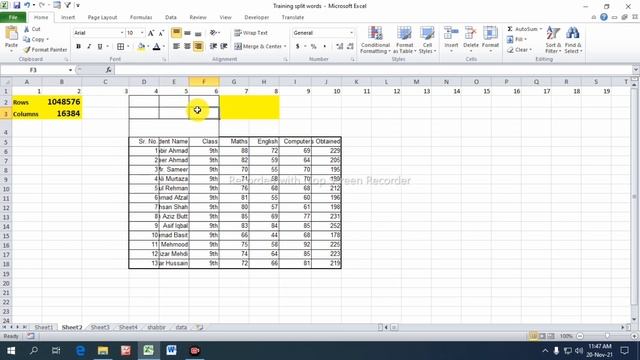This screenshot has height=360, width=640.
Task: Click the Orientation text rotation icon
Action: (213, 33)
